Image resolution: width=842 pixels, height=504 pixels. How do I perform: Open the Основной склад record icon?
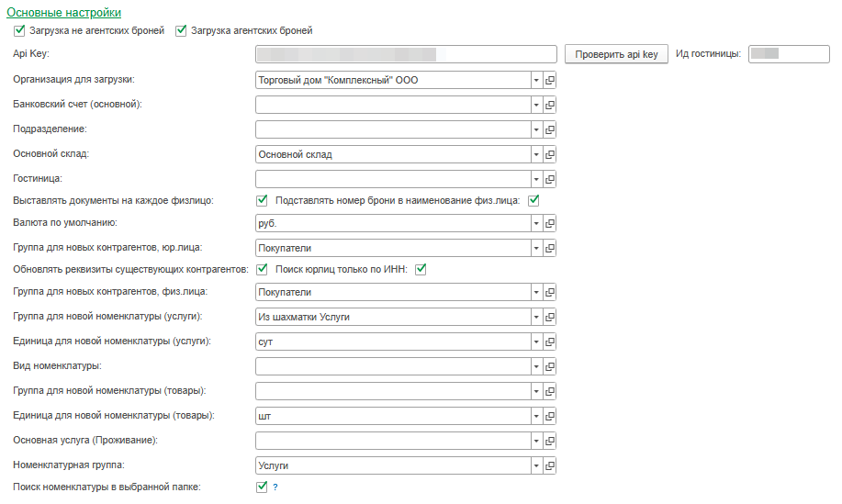tap(550, 154)
